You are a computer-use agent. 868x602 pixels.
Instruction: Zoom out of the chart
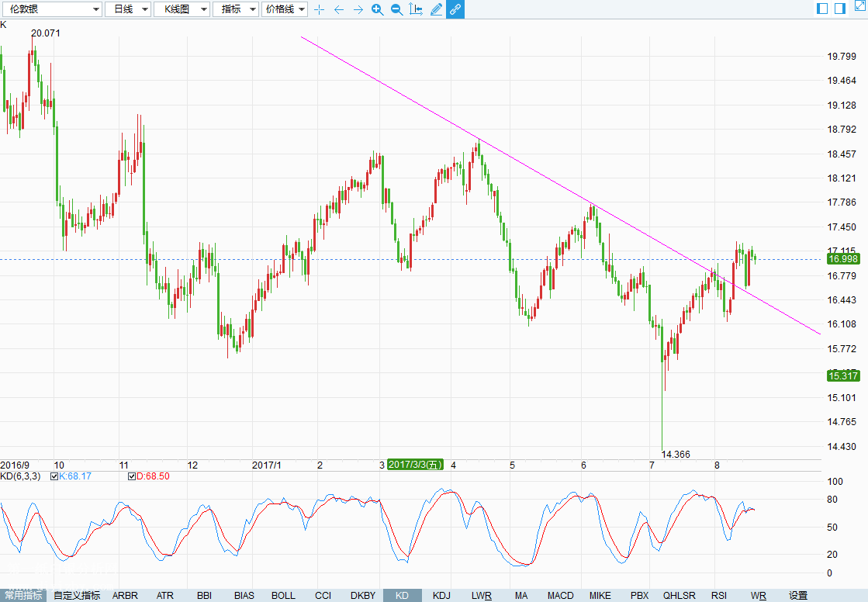pyautogui.click(x=396, y=9)
